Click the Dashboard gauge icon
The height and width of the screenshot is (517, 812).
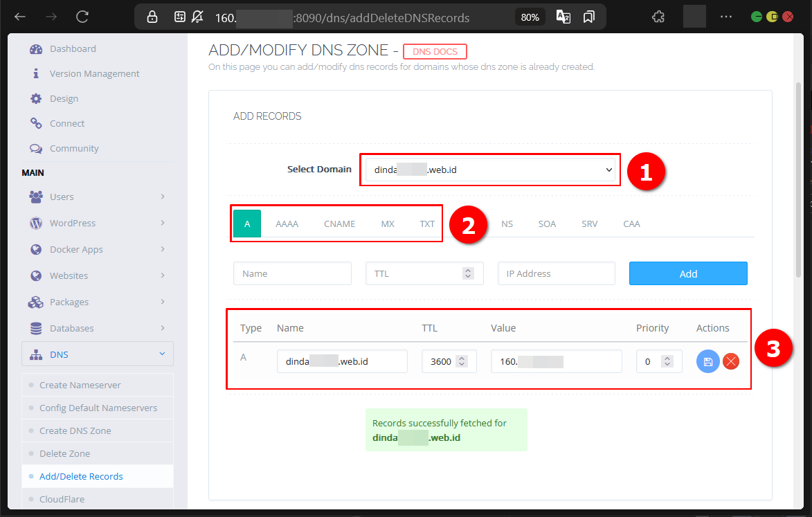[36, 49]
